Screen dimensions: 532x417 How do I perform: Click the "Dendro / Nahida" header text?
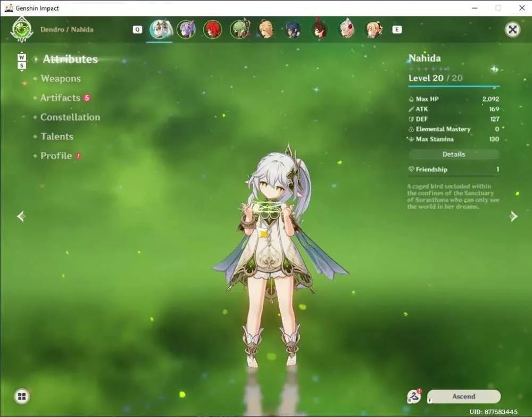click(67, 29)
